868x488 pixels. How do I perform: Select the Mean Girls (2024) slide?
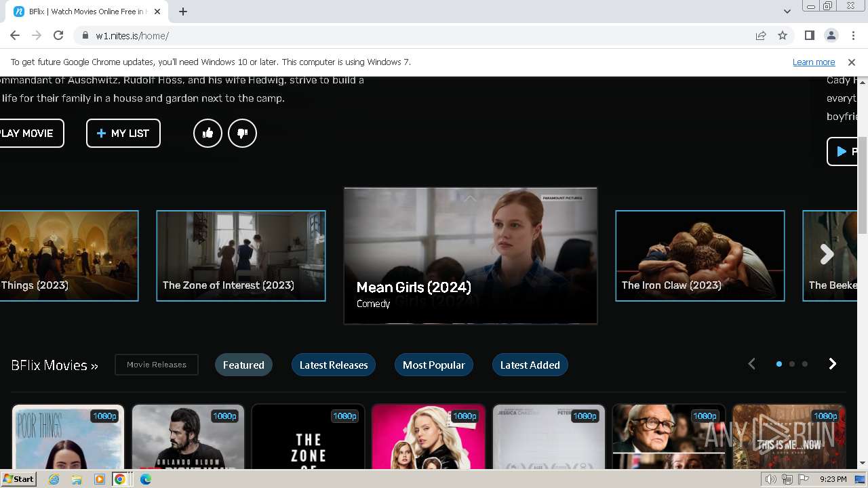(x=471, y=256)
